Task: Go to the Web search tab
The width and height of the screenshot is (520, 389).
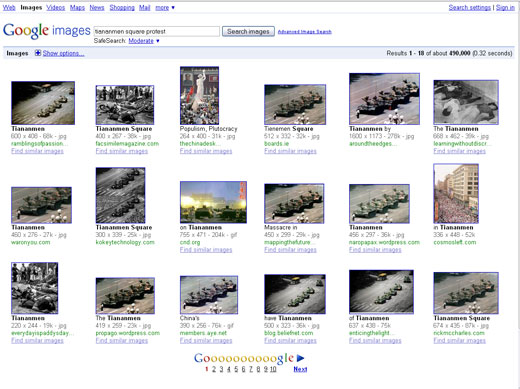Action: click(9, 7)
